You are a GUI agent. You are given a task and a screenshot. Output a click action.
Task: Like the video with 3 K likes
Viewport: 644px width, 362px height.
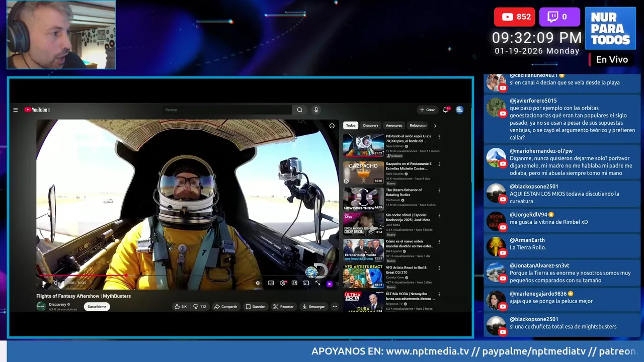click(181, 307)
